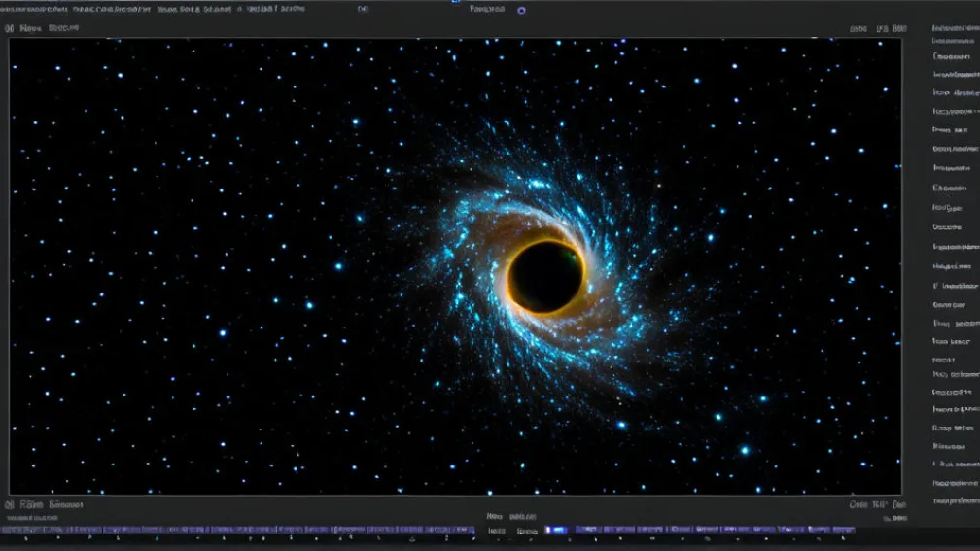Image resolution: width=980 pixels, height=551 pixels.
Task: Expand the header entry of the right side panel
Action: [x=954, y=28]
